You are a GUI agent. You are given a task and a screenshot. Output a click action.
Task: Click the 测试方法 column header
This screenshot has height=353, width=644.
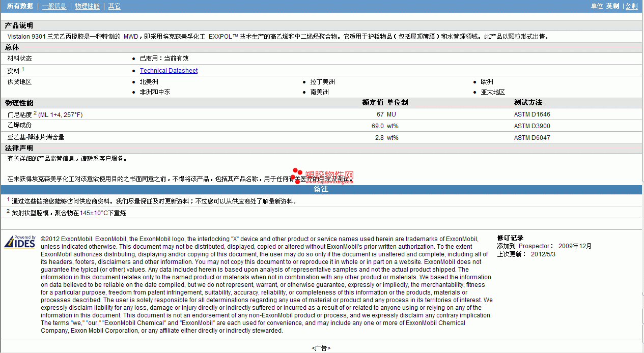tap(528, 103)
